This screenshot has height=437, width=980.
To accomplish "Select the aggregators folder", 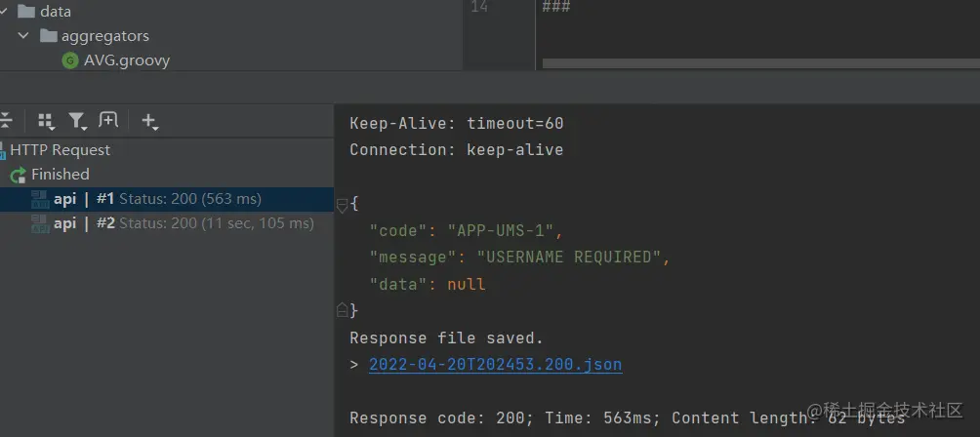I will click(x=105, y=36).
